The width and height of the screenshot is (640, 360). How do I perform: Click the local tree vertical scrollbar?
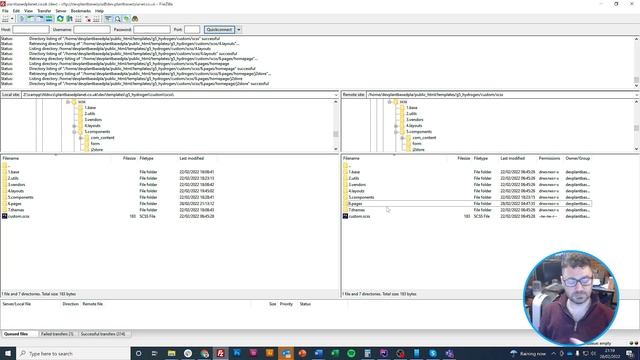point(336,125)
